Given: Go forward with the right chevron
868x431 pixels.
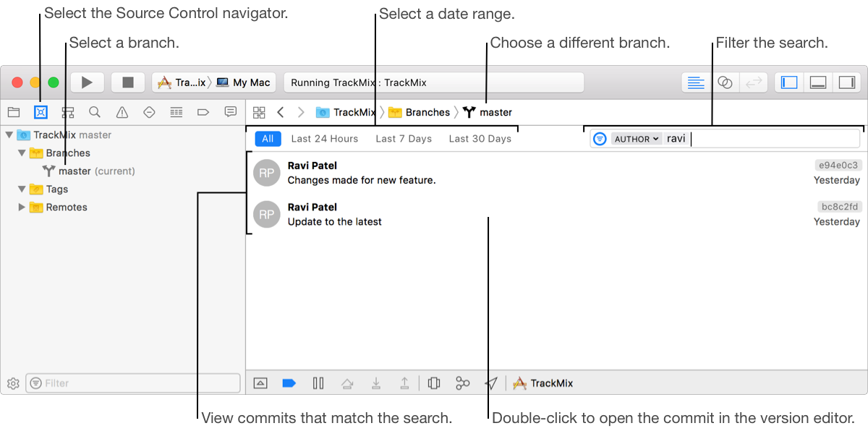Looking at the screenshot, I should [x=301, y=112].
